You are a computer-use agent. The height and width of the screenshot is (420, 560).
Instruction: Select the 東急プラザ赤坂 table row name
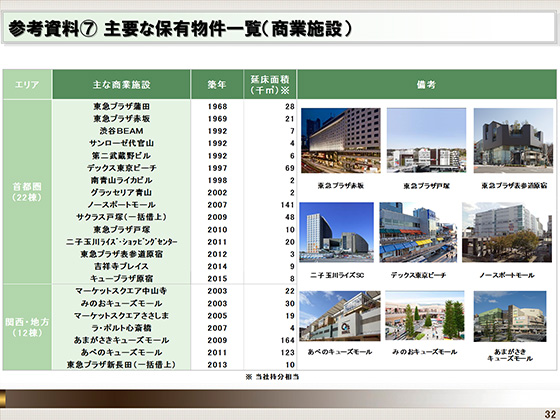point(121,119)
